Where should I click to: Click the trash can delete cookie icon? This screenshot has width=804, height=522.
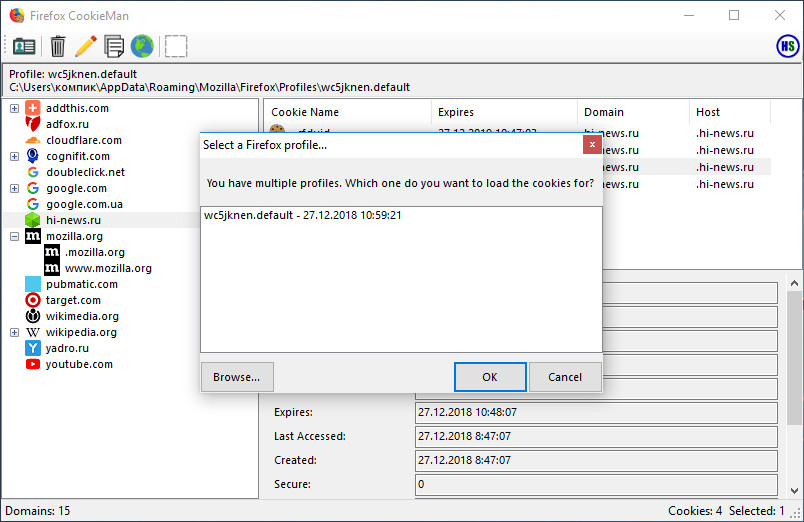click(x=58, y=46)
